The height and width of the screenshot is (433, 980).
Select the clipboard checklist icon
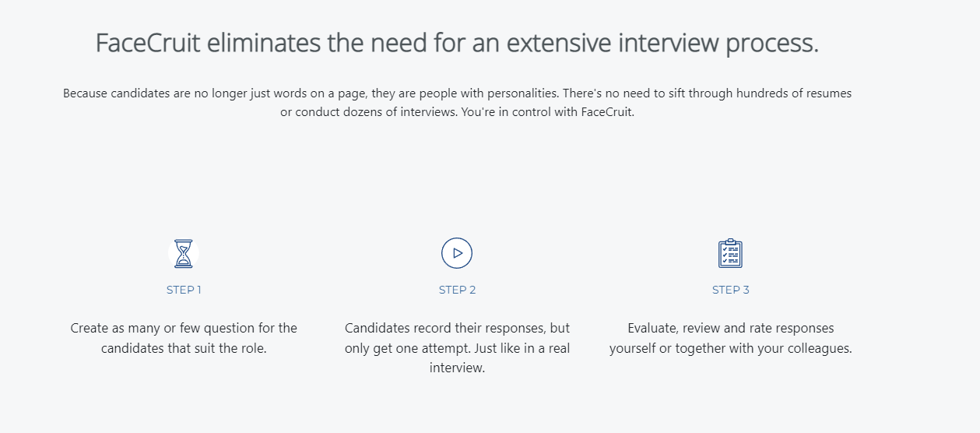[730, 253]
